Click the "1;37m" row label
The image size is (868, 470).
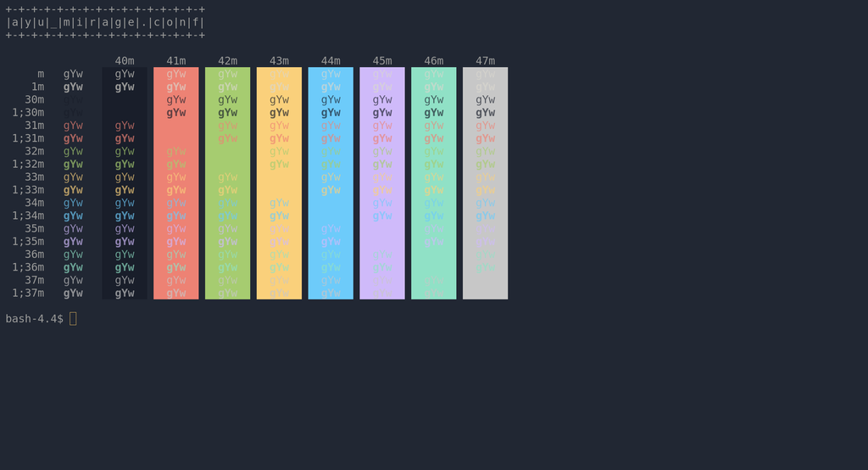tap(28, 294)
